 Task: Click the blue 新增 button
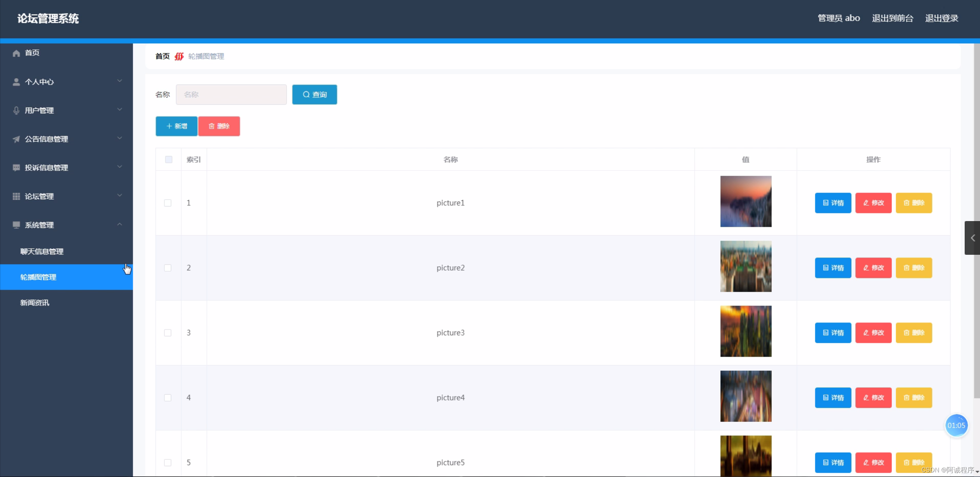pyautogui.click(x=176, y=126)
